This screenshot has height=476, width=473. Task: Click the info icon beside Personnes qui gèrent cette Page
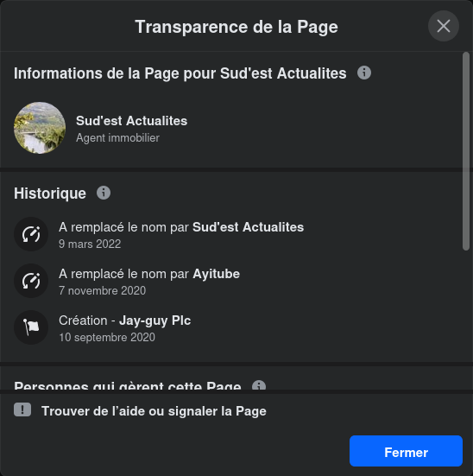click(259, 385)
